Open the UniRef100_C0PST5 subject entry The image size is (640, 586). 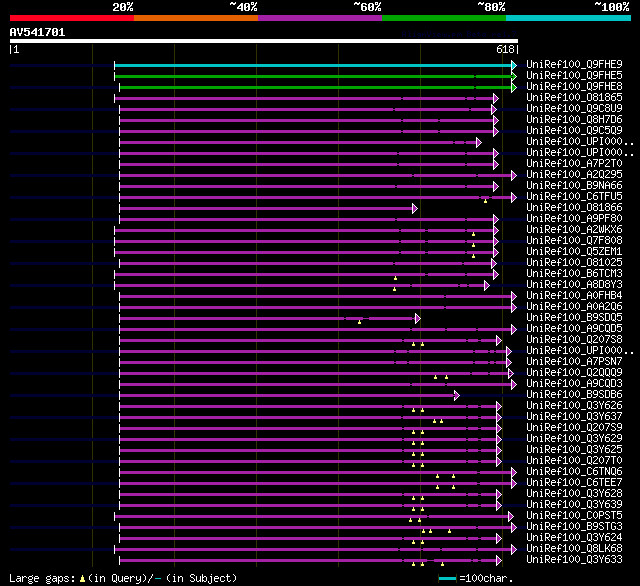(x=574, y=516)
